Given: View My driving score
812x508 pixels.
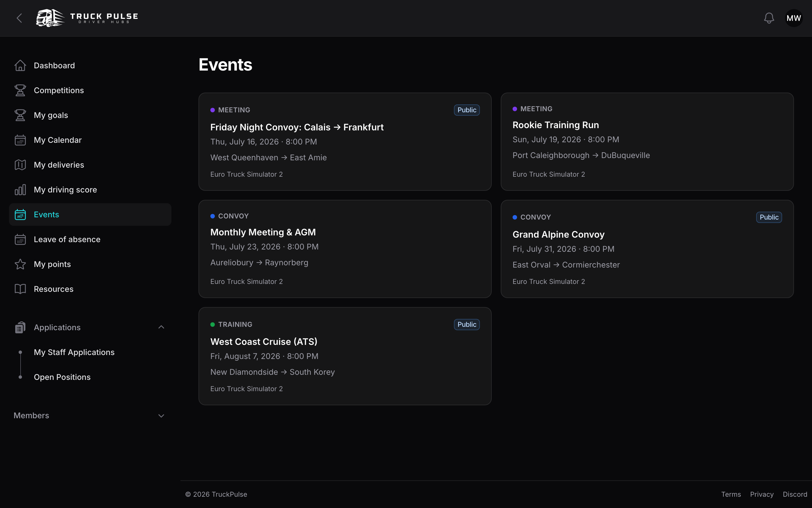Looking at the screenshot, I should tap(90, 190).
